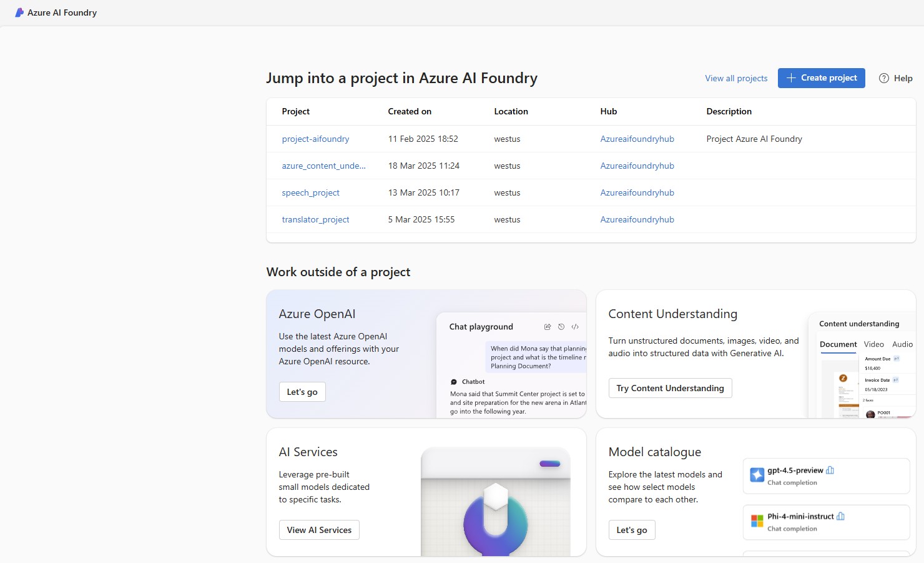Open the azure_content_unde... project
Viewport: 924px width, 563px height.
(324, 166)
